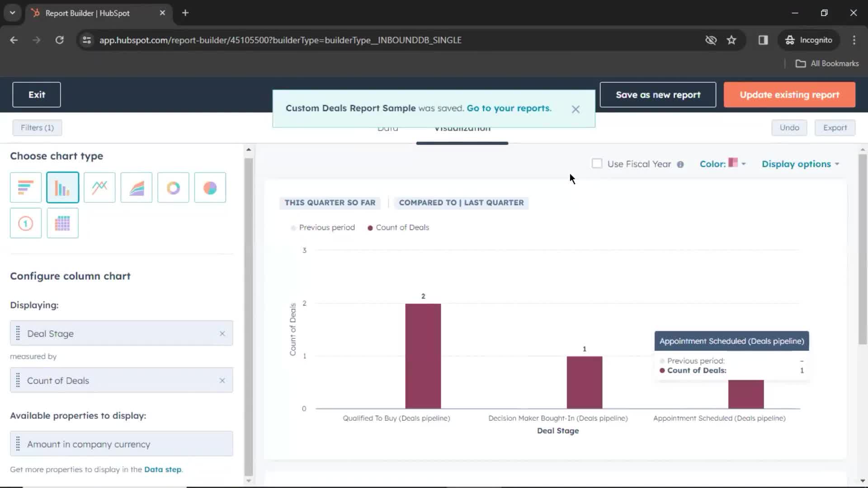The image size is (868, 488).
Task: Open a new browser tab
Action: [x=185, y=13]
